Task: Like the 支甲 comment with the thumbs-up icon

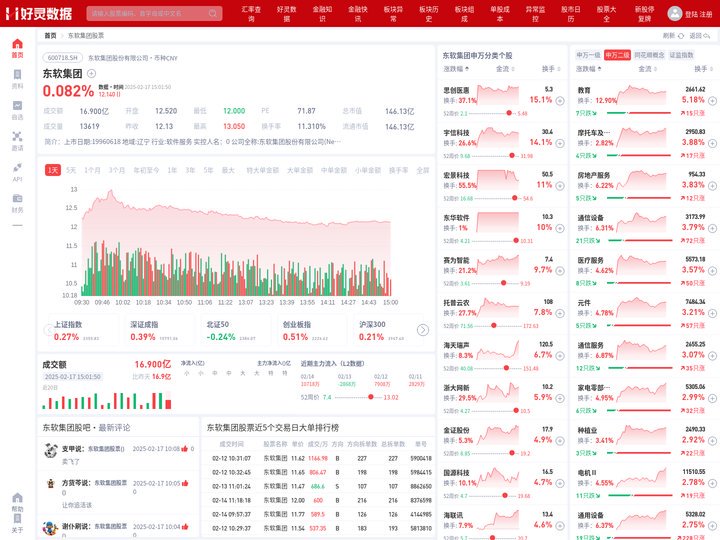Action: point(185,449)
